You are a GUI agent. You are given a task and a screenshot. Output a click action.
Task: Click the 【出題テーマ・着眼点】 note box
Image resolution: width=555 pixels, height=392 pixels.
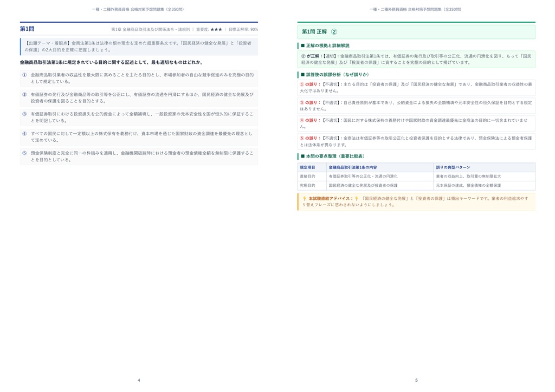click(x=139, y=47)
